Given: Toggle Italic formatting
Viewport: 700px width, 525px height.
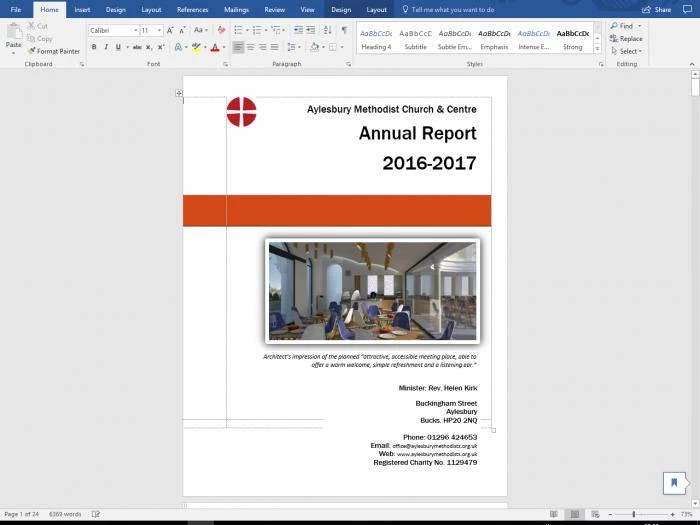Looking at the screenshot, I should [x=106, y=47].
